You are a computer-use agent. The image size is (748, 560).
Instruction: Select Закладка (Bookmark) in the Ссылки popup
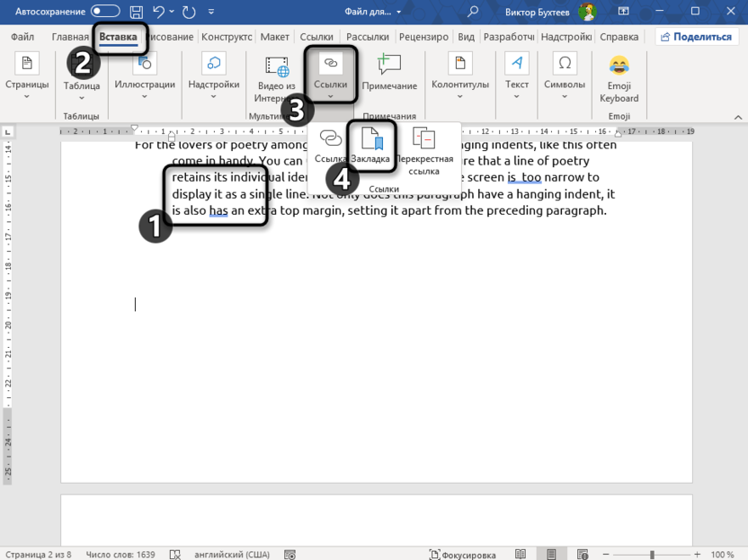370,146
